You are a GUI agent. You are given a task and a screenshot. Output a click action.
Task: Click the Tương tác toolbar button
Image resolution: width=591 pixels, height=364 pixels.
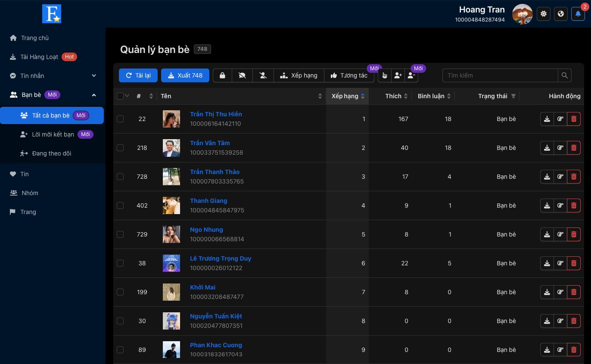point(349,75)
